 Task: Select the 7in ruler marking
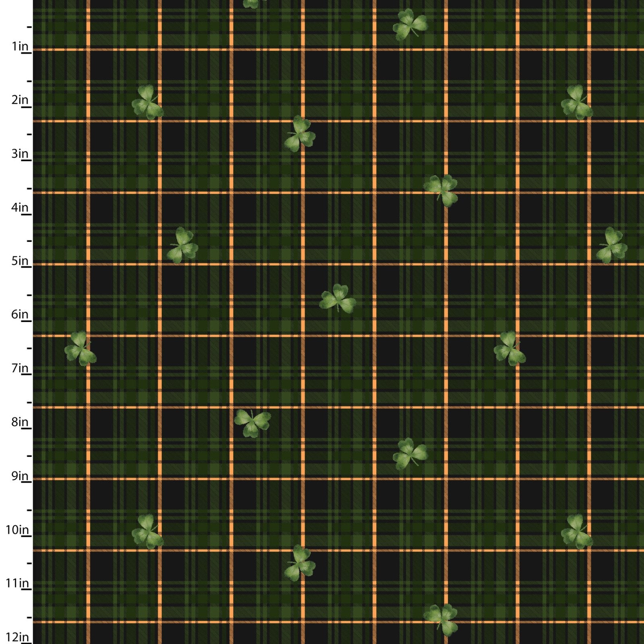click(20, 368)
